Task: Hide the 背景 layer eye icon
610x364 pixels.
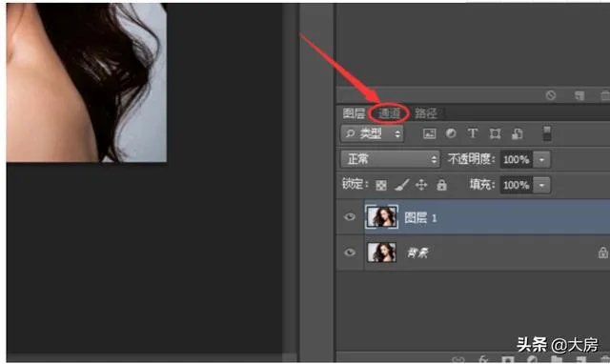Action: coord(350,253)
